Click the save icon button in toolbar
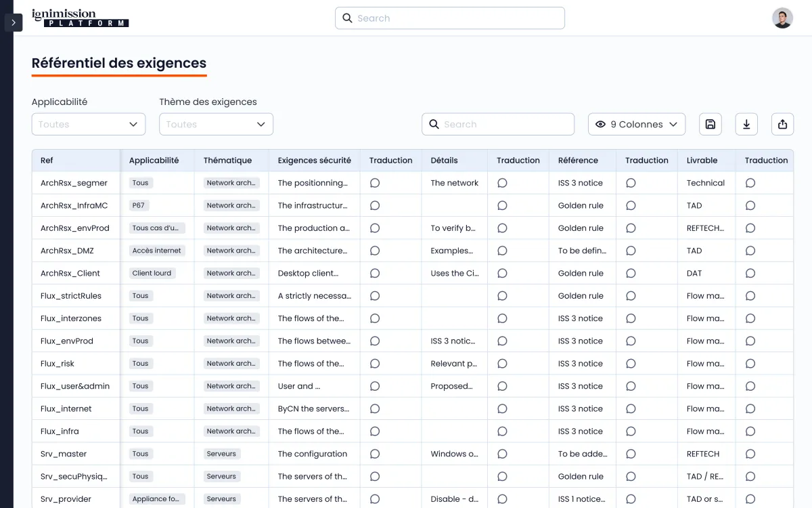Screen dimensions: 812x508 (x=710, y=124)
